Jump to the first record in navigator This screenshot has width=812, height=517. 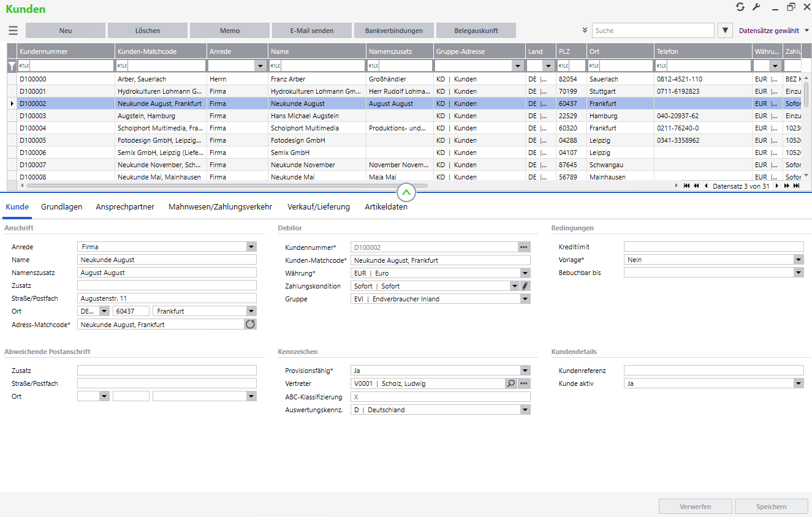tap(686, 186)
